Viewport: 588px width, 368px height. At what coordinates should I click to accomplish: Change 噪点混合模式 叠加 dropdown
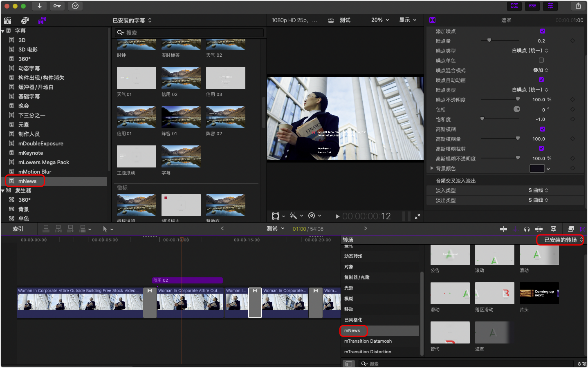[x=541, y=70]
